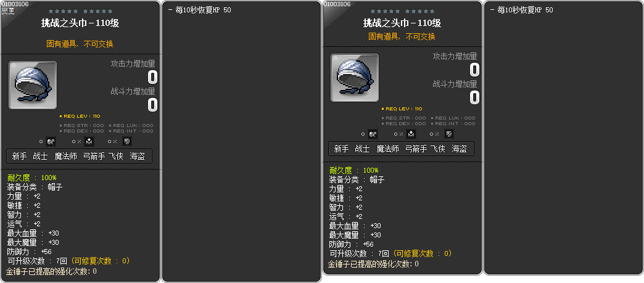Click the headscarf item icon in 变更-tagged tooltip
Image resolution: width=644 pixels, height=283 pixels.
point(33,85)
